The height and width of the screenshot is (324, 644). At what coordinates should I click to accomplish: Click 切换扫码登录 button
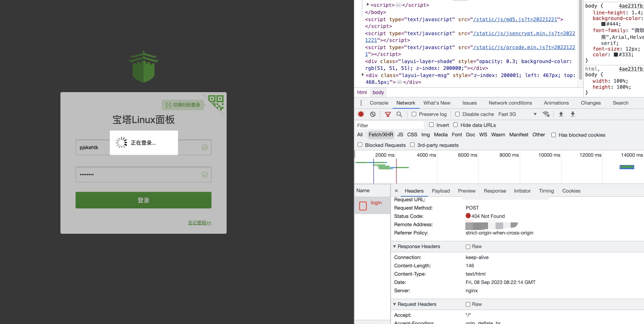(x=183, y=105)
